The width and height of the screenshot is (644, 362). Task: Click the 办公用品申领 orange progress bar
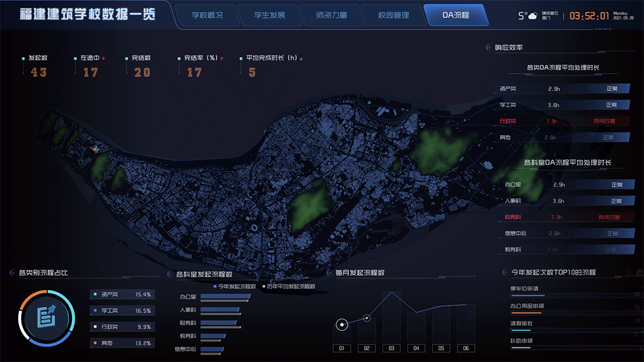(x=526, y=313)
